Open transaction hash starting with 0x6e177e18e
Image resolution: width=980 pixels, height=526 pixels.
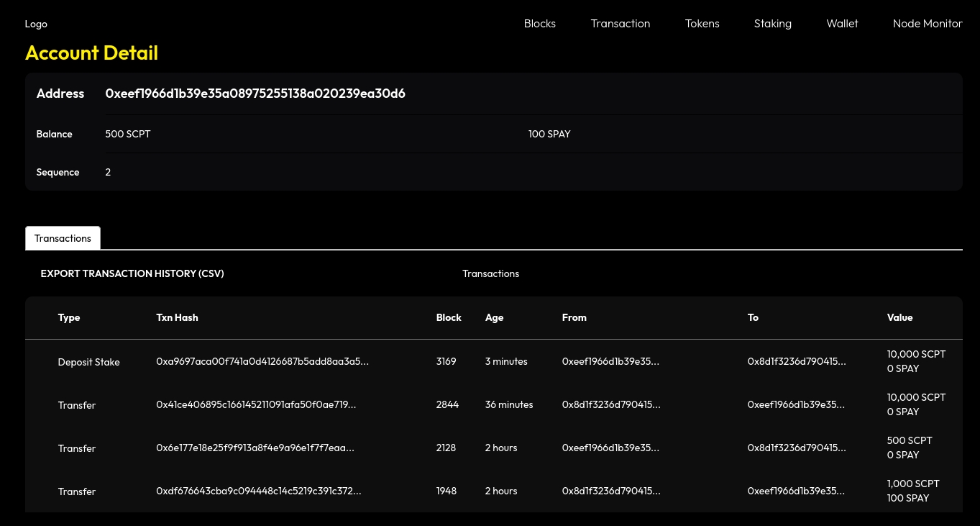coord(255,448)
